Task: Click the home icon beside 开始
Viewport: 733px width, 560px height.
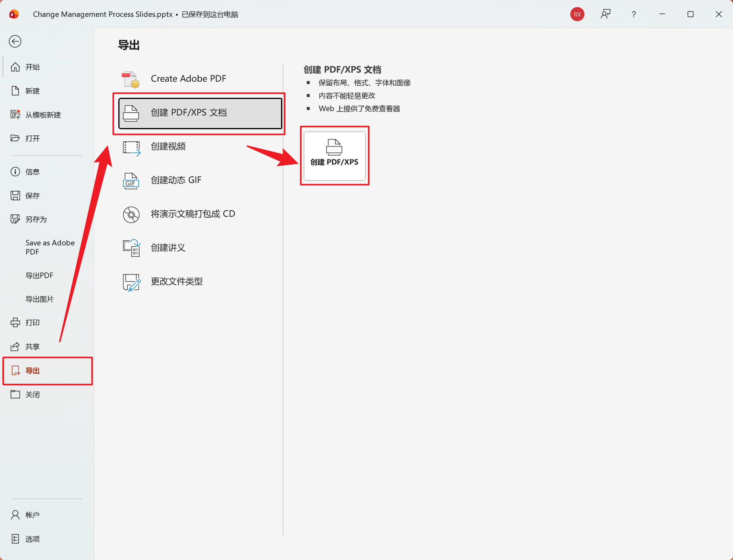Action: click(x=15, y=67)
